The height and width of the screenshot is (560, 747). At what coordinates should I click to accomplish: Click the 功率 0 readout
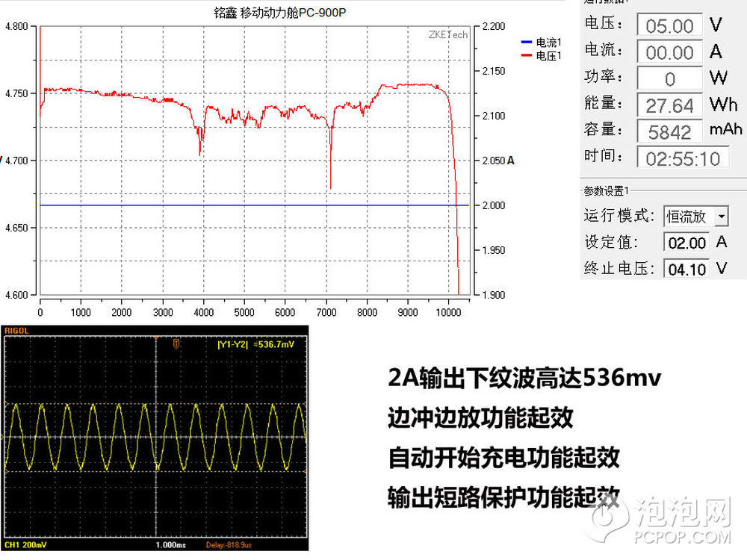click(670, 79)
